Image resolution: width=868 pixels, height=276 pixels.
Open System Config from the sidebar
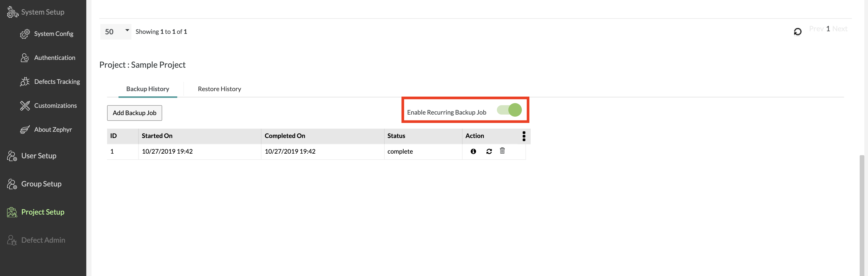pyautogui.click(x=53, y=34)
